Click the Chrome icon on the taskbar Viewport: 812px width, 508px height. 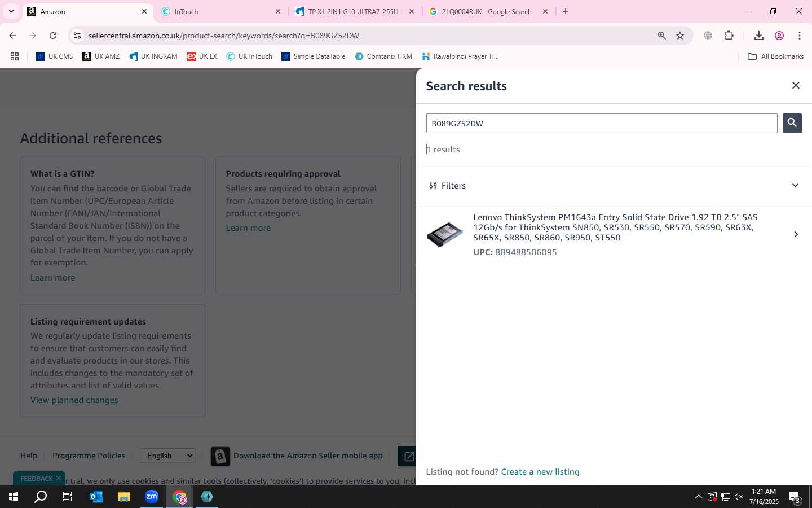179,497
